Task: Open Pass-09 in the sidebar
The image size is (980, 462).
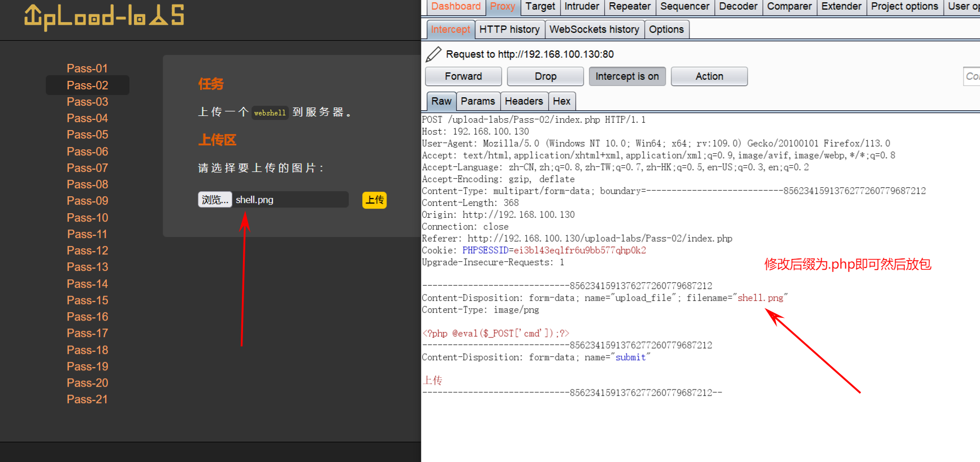Action: [x=87, y=201]
